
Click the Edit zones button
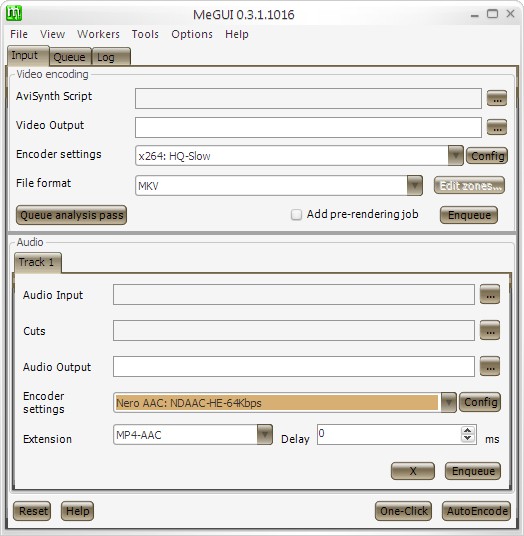point(469,186)
